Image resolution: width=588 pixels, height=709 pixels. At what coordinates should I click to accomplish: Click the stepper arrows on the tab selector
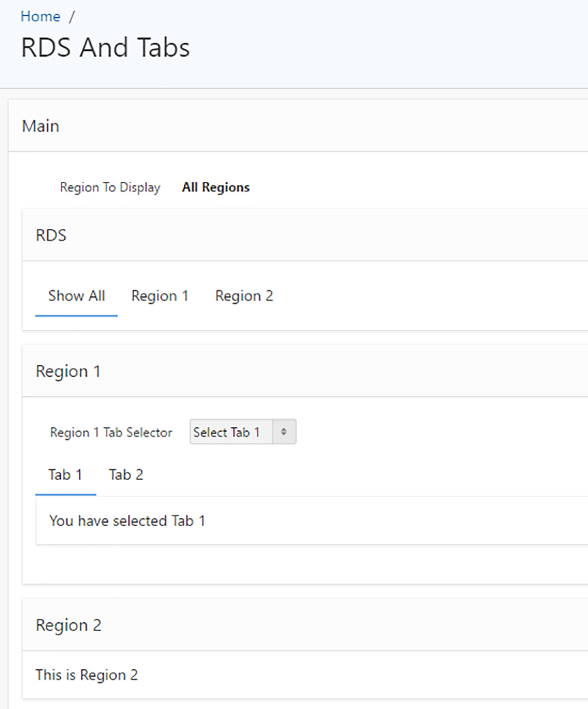(284, 432)
